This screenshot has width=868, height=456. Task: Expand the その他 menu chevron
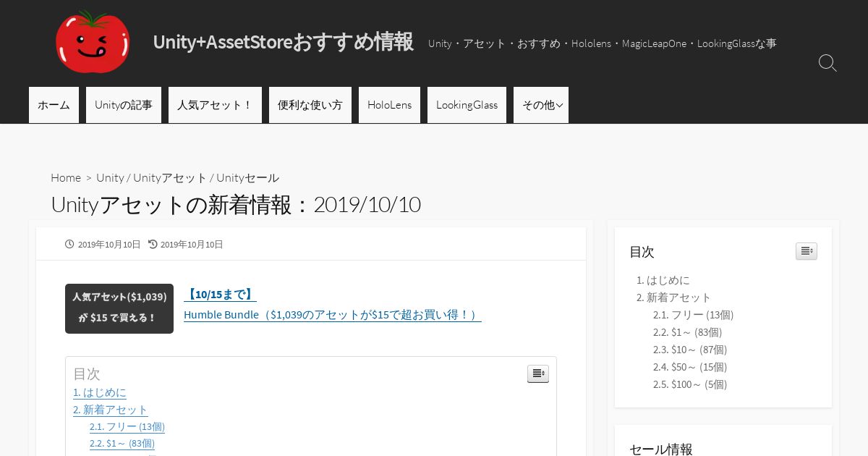click(x=559, y=106)
